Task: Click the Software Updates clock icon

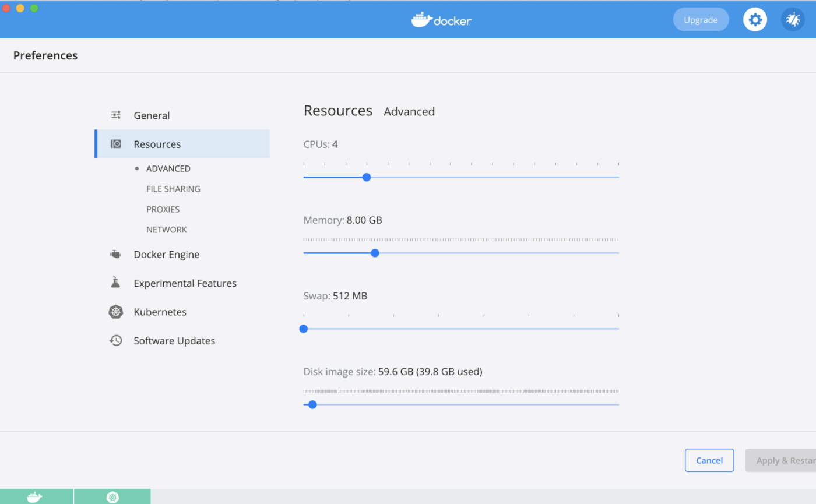Action: pos(116,340)
